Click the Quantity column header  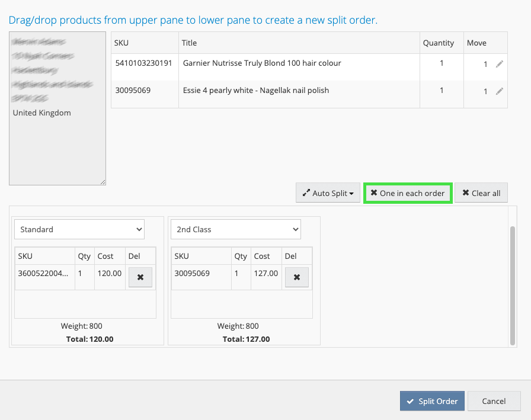coord(439,43)
